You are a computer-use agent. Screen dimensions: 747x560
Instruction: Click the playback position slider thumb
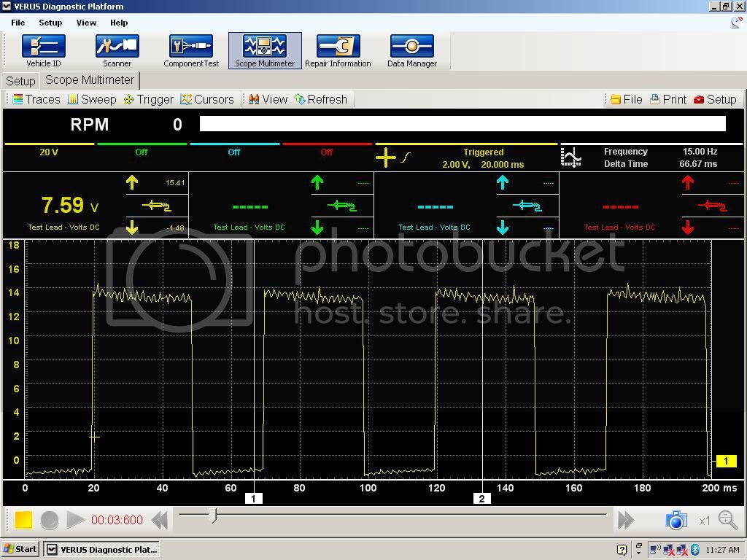(214, 516)
